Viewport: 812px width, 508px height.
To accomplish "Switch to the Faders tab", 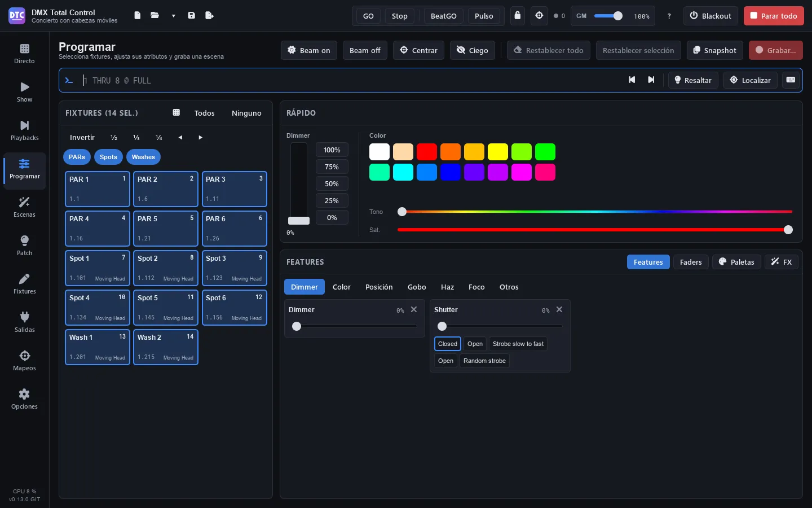I will 691,262.
